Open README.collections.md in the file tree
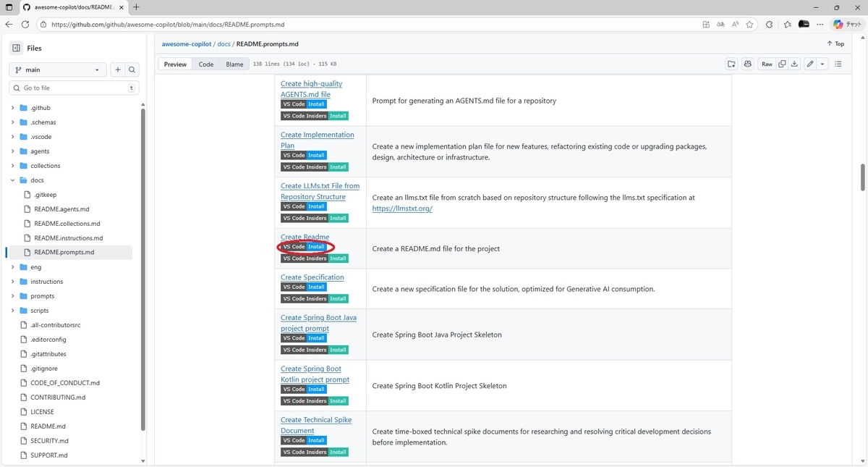 coord(67,224)
